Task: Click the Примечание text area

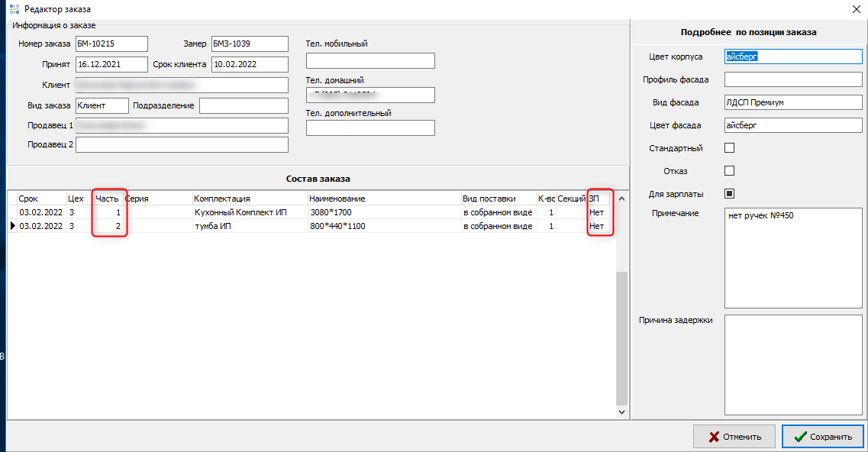Action: click(x=792, y=256)
